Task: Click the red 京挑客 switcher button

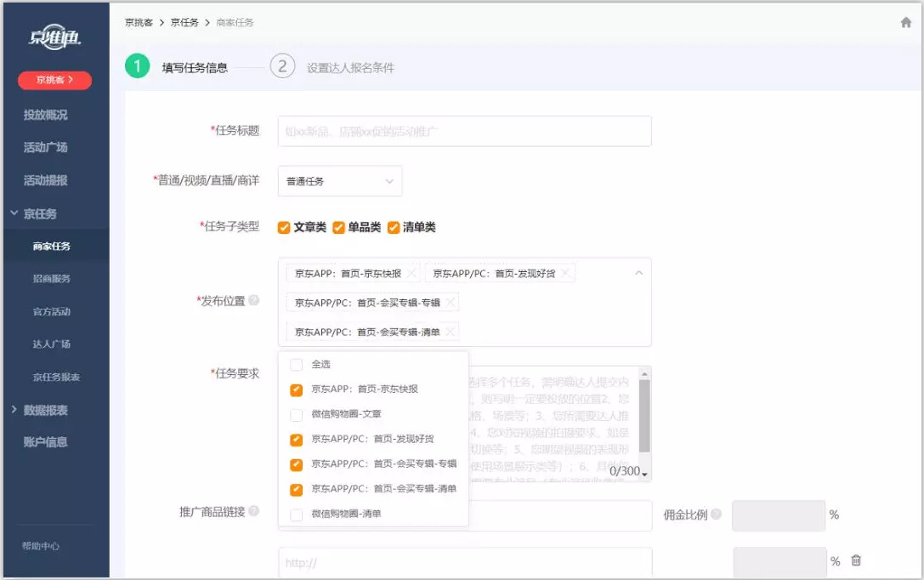Action: [54, 80]
